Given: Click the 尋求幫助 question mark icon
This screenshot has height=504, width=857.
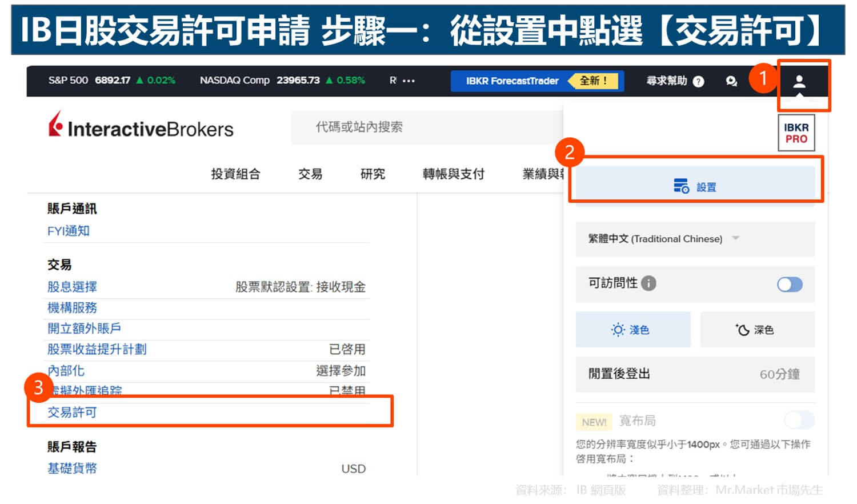Looking at the screenshot, I should point(698,81).
